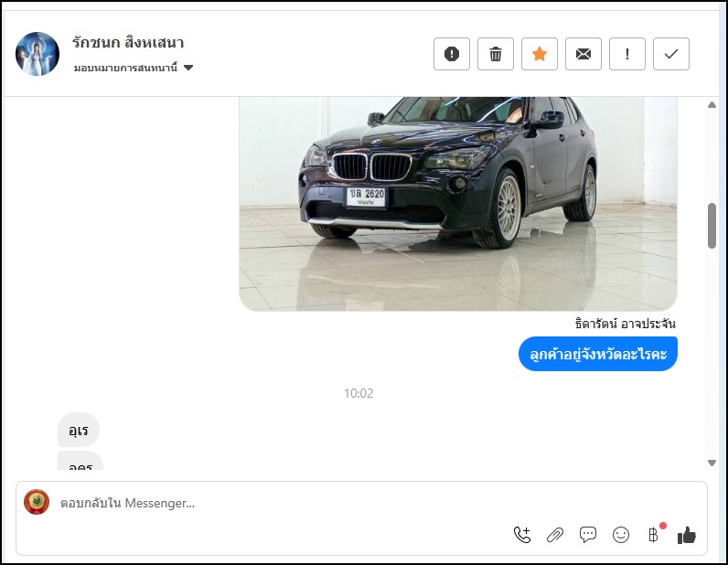728x565 pixels.
Task: Attach a file with paperclip icon
Action: (x=555, y=535)
